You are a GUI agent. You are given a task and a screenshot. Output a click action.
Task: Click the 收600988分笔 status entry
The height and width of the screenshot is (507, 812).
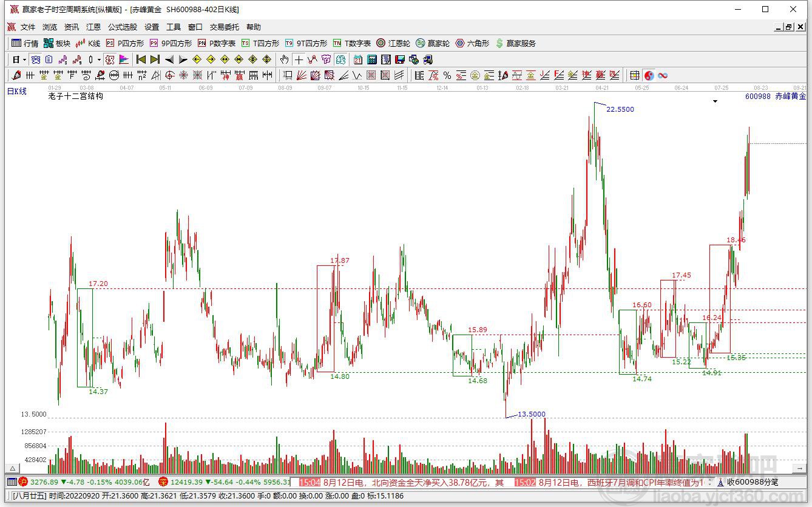pos(751,482)
